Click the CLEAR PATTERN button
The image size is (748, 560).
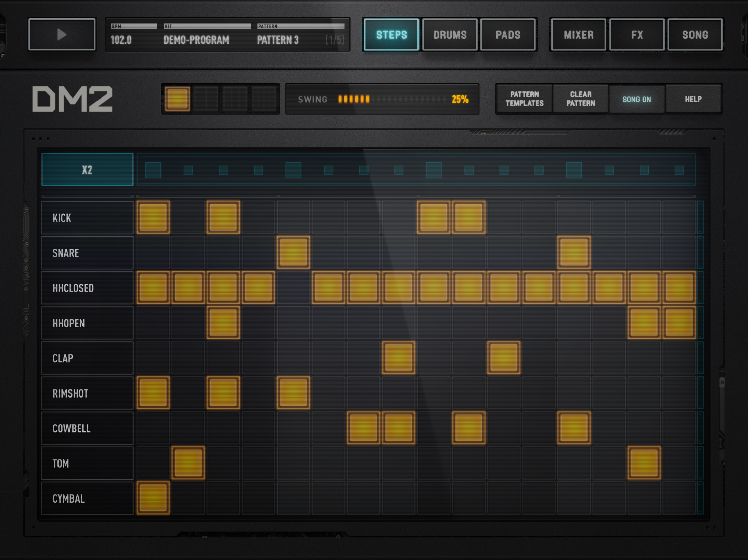(x=581, y=99)
